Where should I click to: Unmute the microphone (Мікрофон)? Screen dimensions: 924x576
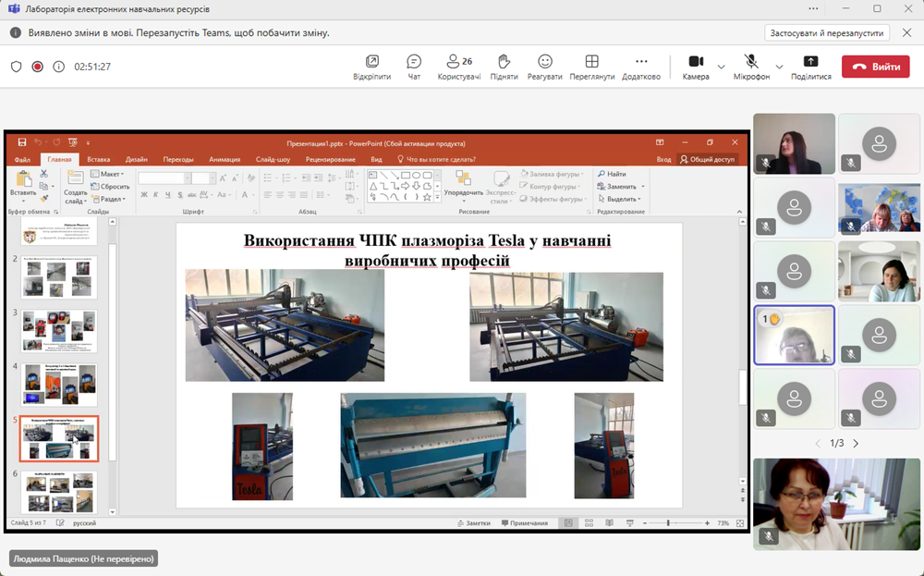tap(751, 62)
